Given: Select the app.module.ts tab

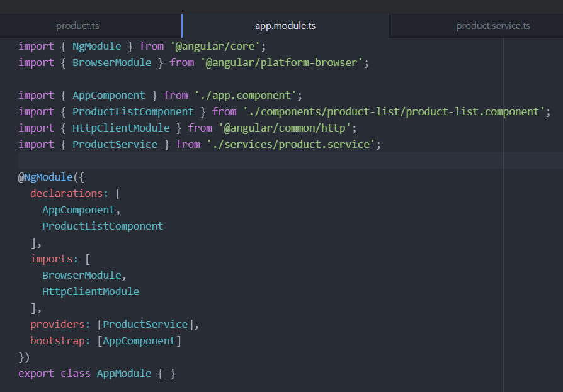Looking at the screenshot, I should click(285, 26).
